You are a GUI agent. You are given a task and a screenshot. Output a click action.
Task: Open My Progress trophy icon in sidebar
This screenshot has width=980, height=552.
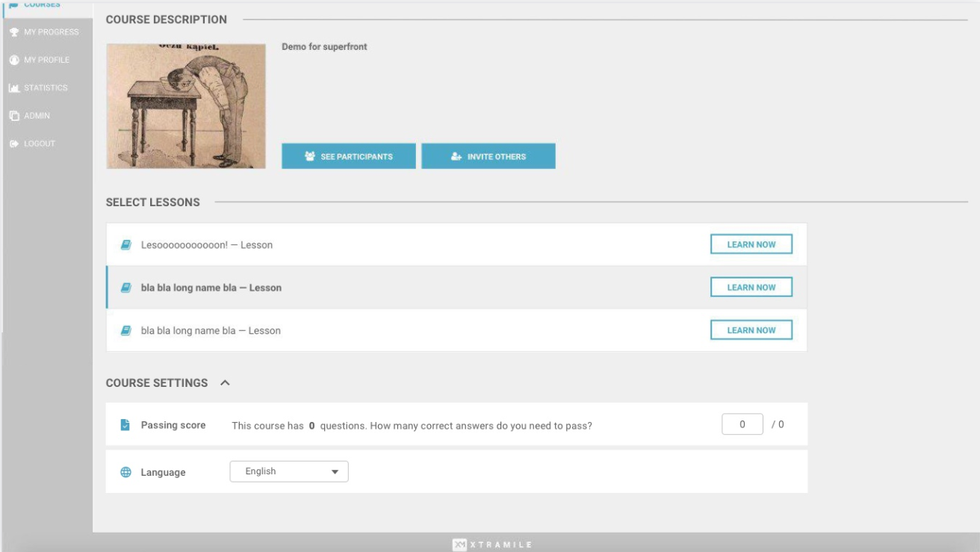point(14,32)
